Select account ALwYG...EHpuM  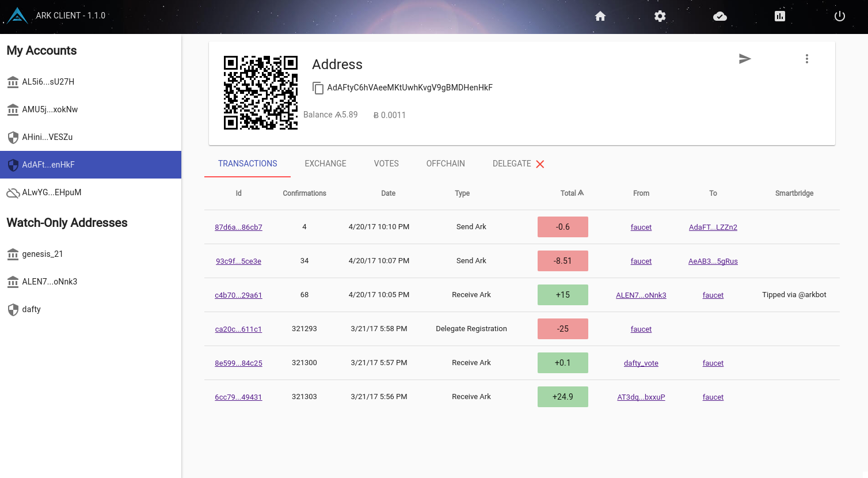(90, 192)
